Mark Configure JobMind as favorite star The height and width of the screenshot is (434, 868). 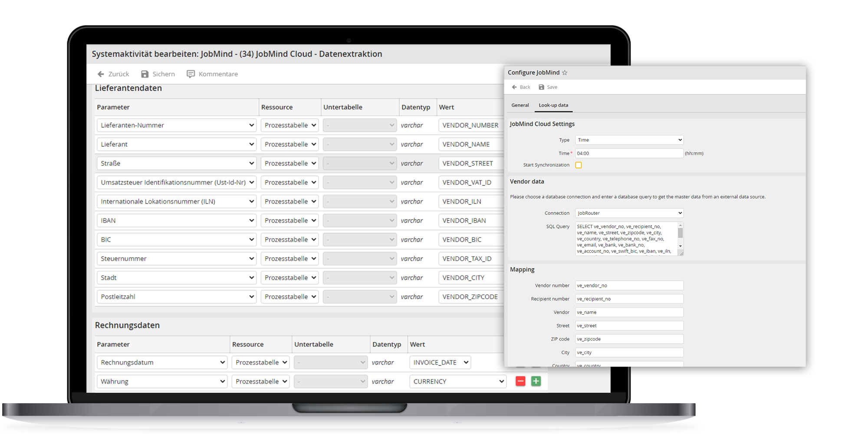click(x=565, y=73)
